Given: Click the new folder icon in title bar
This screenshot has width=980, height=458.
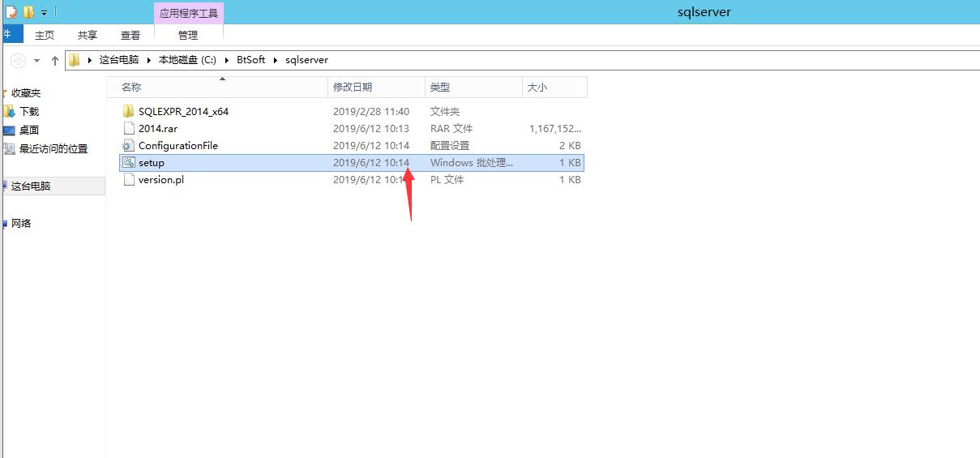Looking at the screenshot, I should pos(28,12).
